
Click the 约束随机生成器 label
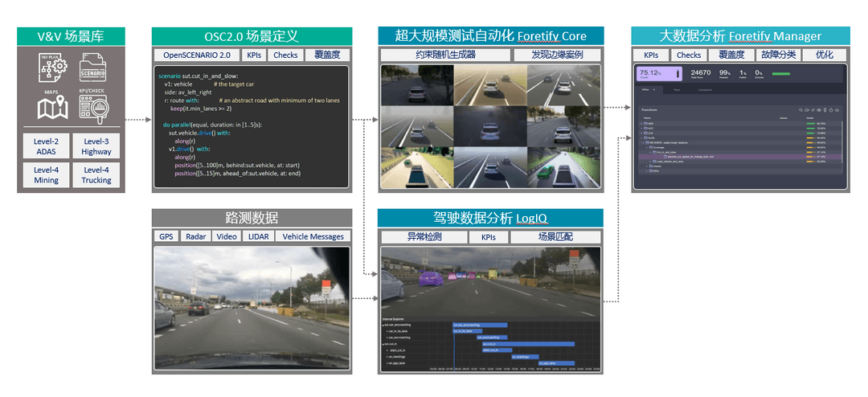[x=445, y=55]
